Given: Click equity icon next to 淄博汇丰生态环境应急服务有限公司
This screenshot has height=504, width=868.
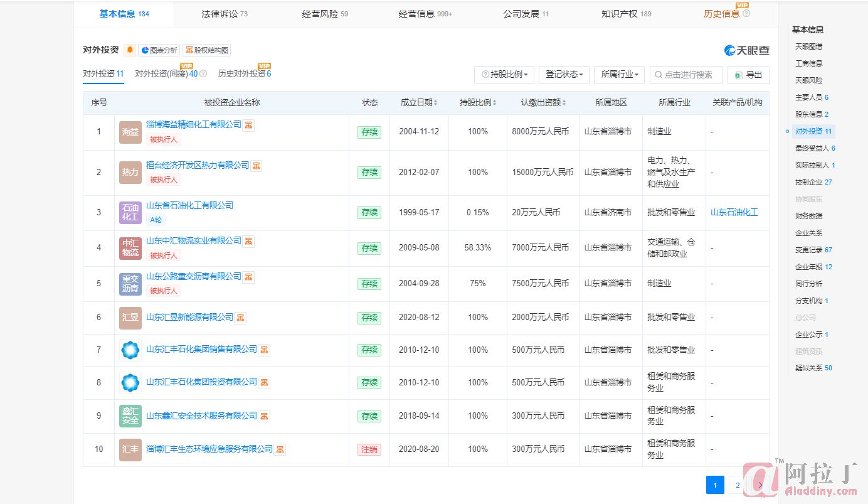Looking at the screenshot, I should click(x=280, y=449).
